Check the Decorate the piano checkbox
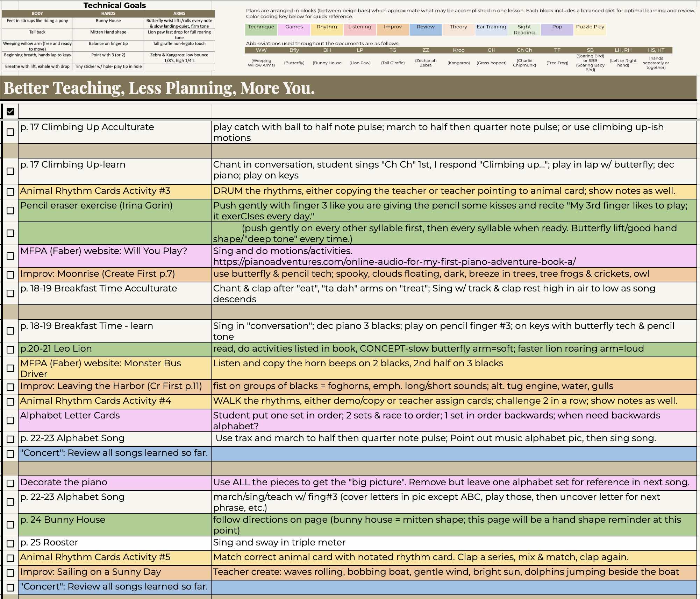 10,483
